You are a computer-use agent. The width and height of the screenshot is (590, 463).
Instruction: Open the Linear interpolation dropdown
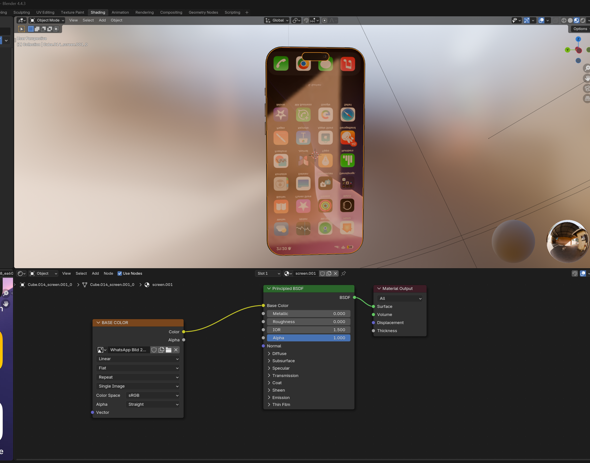tap(138, 359)
